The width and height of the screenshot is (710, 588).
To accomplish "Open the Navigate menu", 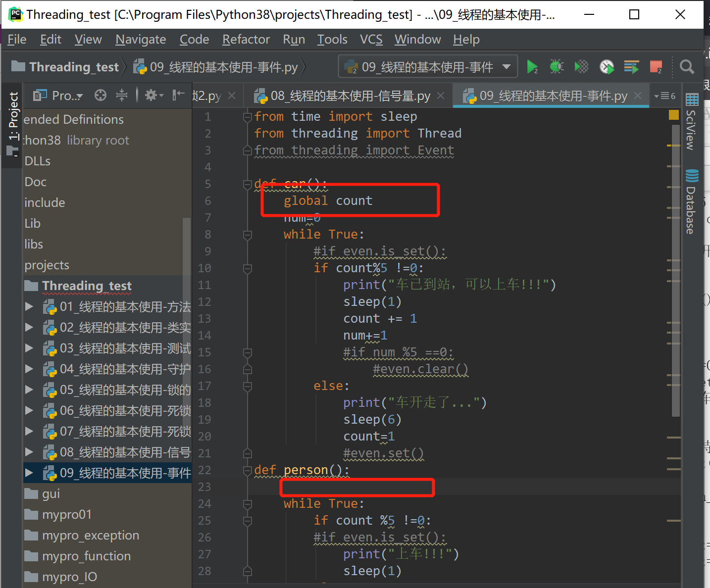I will [141, 39].
